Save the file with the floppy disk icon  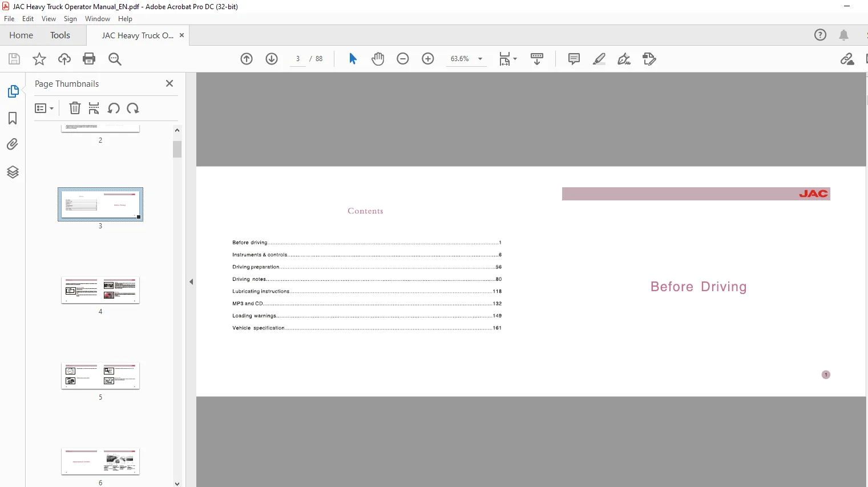click(14, 59)
